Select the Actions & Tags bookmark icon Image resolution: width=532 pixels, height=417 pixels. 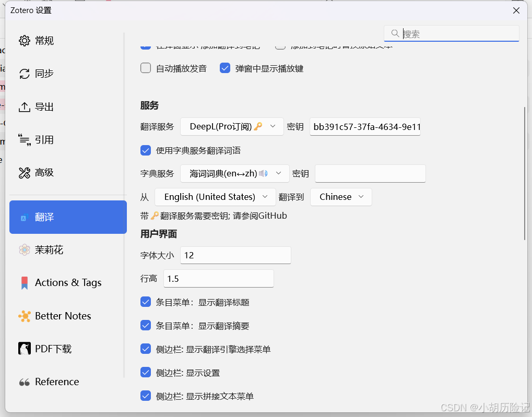(x=23, y=282)
